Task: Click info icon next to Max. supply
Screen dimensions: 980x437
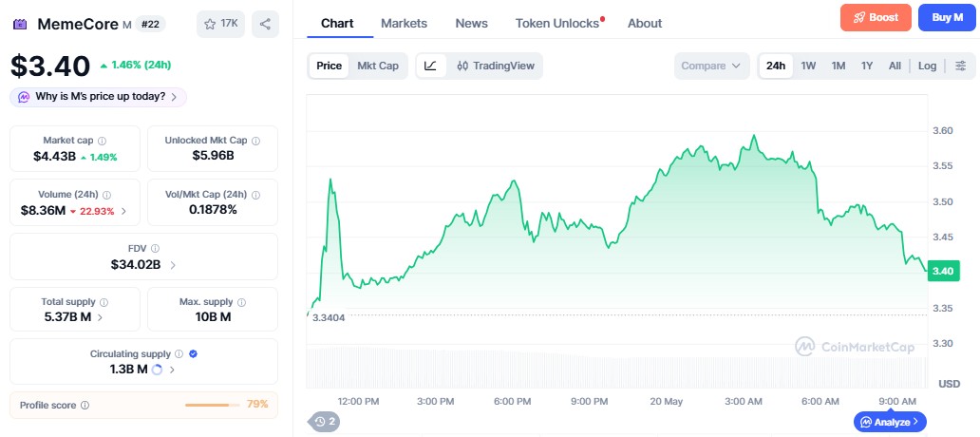Action: [x=242, y=302]
